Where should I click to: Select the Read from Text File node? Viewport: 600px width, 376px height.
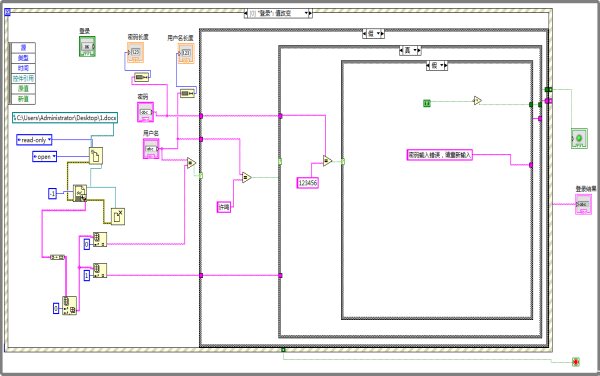coord(80,193)
